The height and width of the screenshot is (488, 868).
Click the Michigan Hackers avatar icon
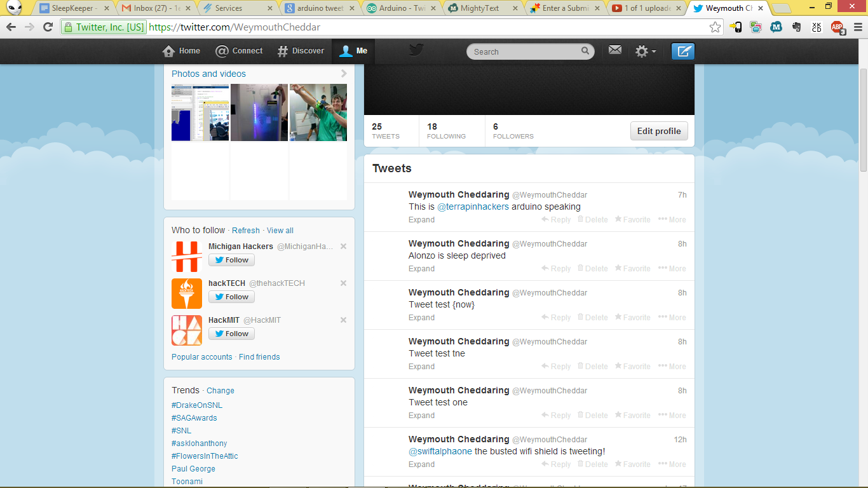[187, 257]
